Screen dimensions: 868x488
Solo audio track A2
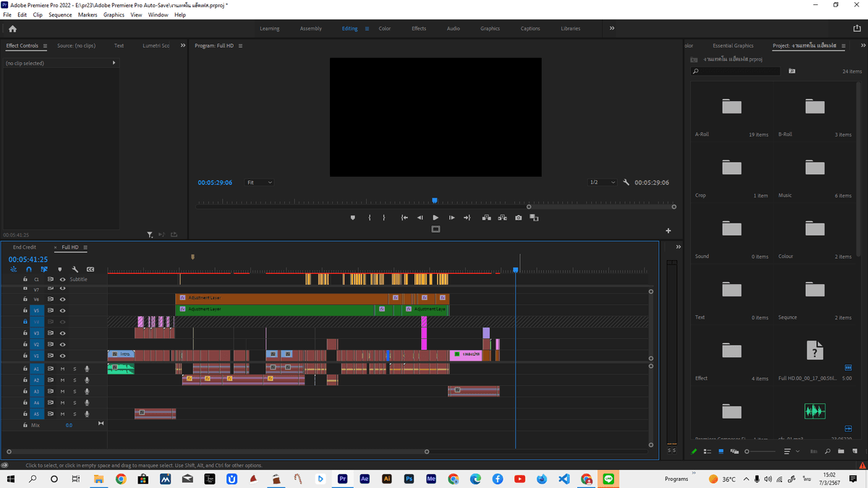[75, 380]
